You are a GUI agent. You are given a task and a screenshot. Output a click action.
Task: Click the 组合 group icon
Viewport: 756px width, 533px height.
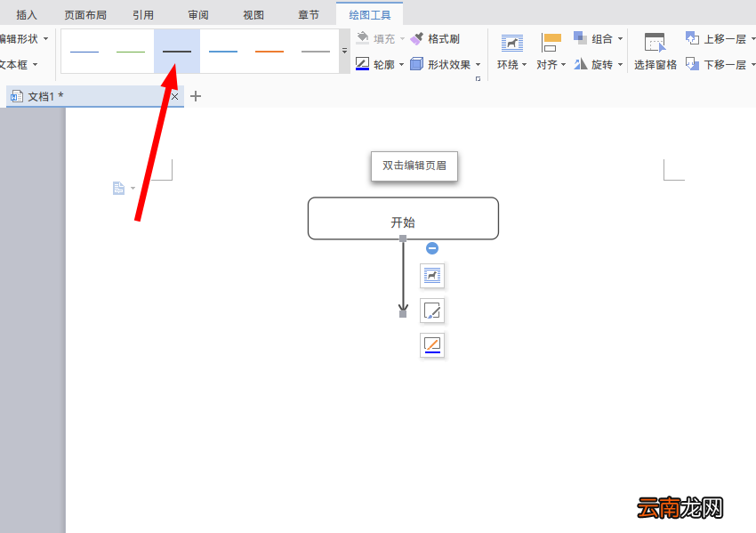[581, 38]
